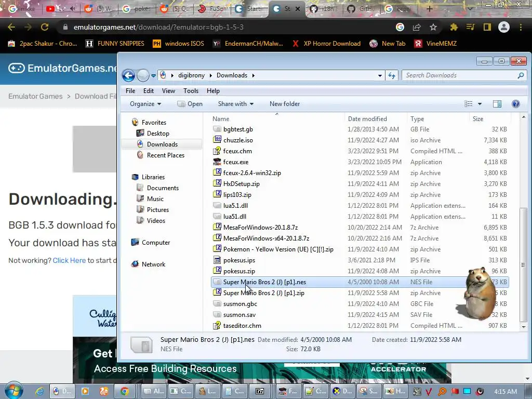Select susmon.gbc file
Viewport: 532px width, 399px height.
click(x=240, y=303)
